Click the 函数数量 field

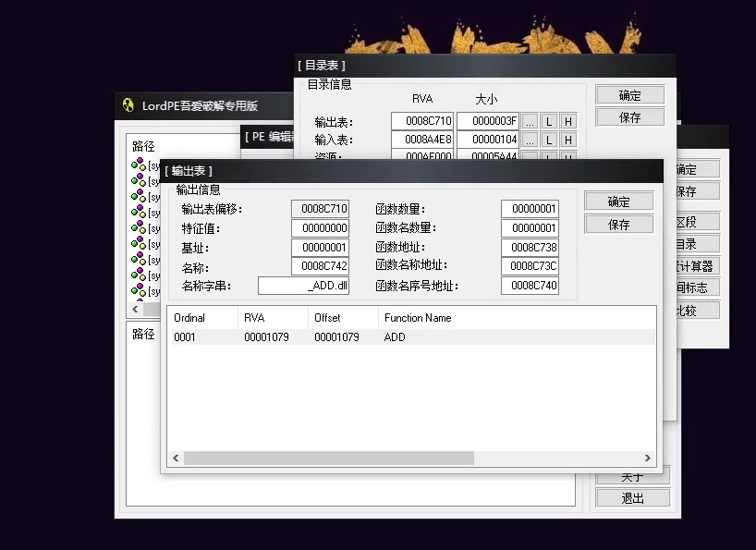(530, 209)
